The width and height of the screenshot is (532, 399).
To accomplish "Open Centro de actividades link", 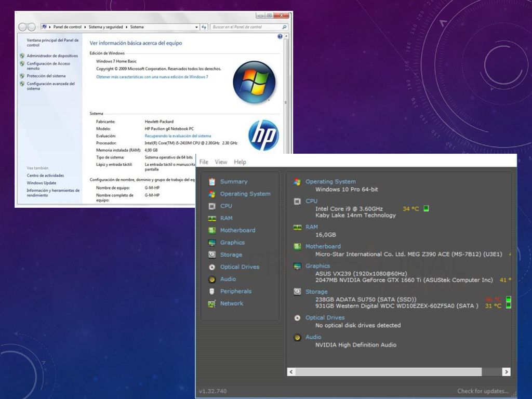I will point(46,176).
